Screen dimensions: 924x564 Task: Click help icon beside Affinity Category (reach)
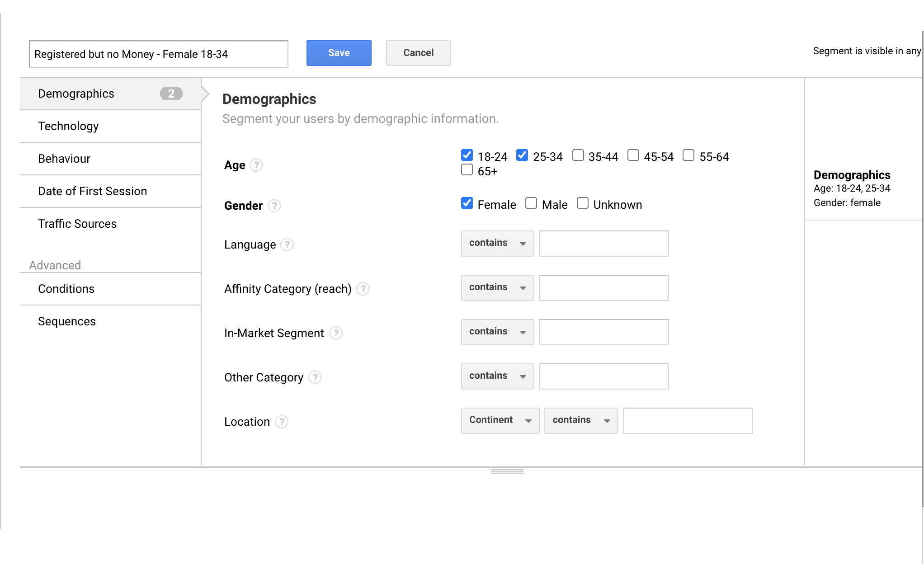click(x=363, y=289)
